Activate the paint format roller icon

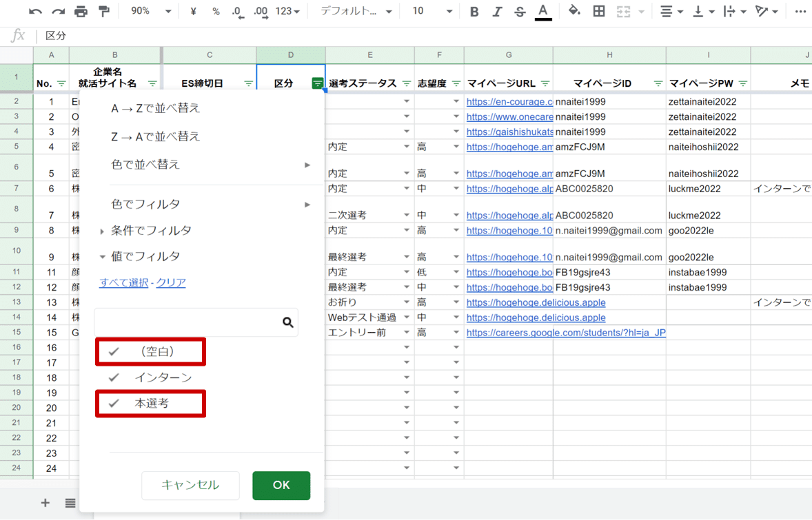(104, 12)
